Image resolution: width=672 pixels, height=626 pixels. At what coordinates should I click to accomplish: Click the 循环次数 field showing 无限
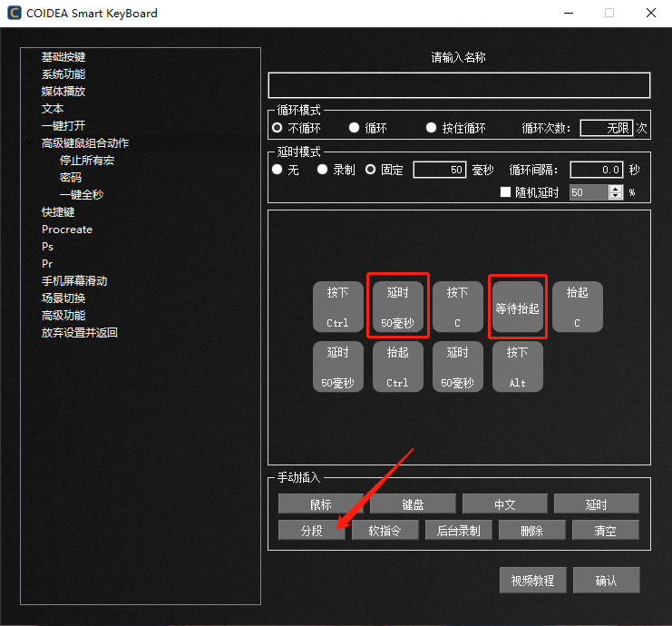[607, 128]
